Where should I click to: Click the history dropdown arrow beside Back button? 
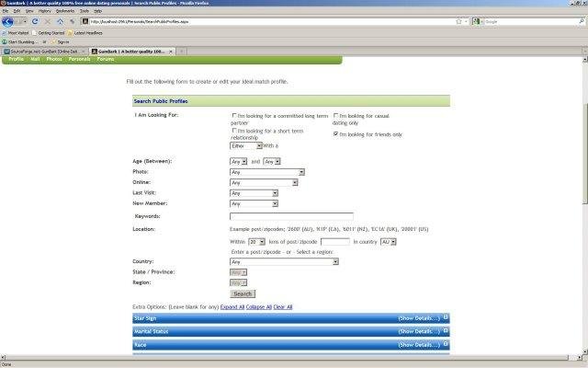click(x=25, y=22)
